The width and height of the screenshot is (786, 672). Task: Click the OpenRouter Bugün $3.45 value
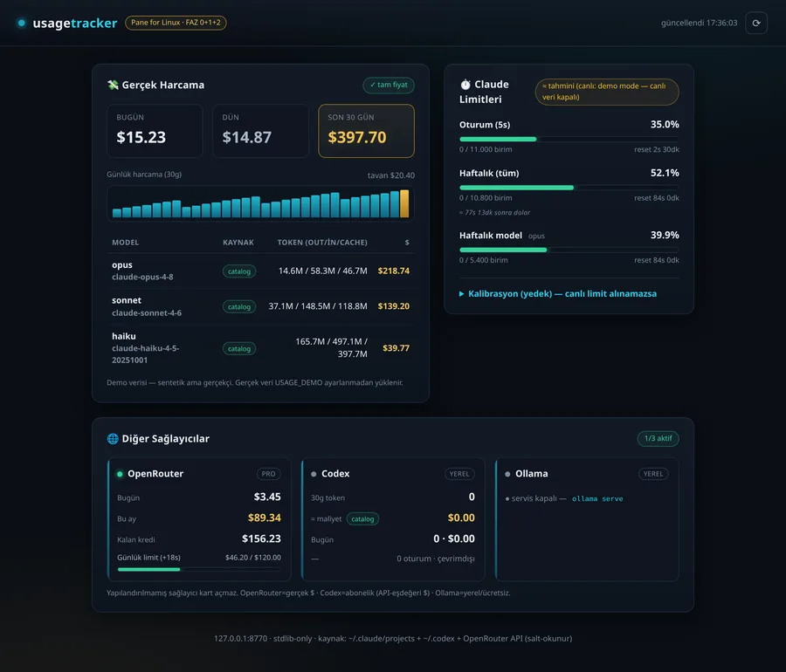[x=267, y=497]
